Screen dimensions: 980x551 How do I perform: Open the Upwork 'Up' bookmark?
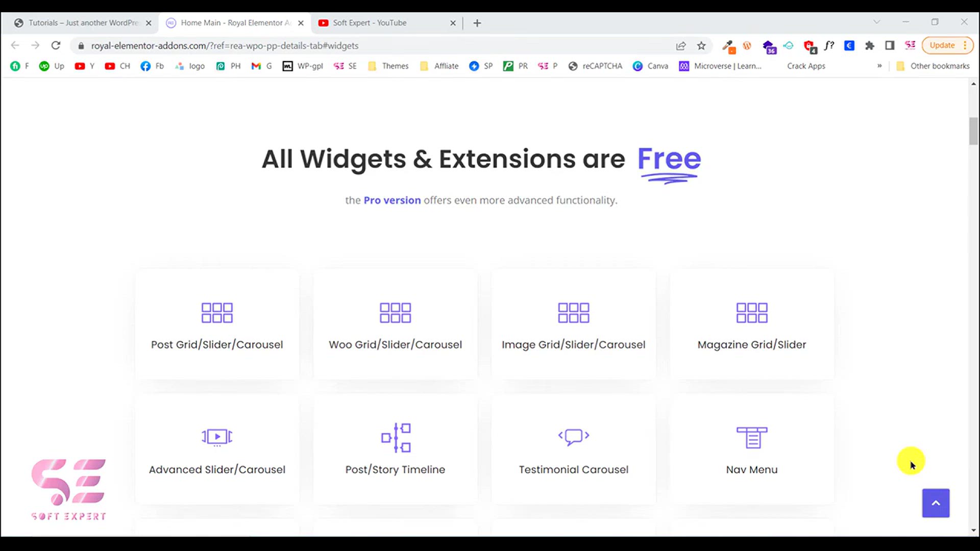[52, 66]
